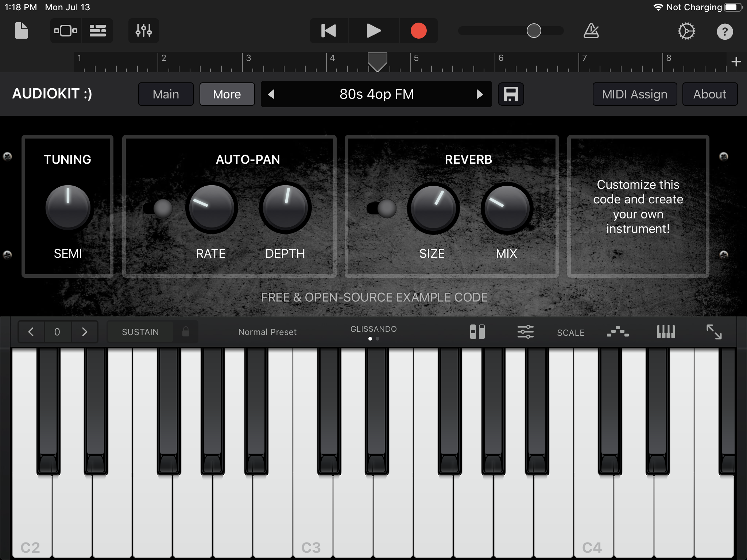Viewport: 747px width, 560px height.
Task: Select the next preset after 80s 4op FM
Action: 479,94
